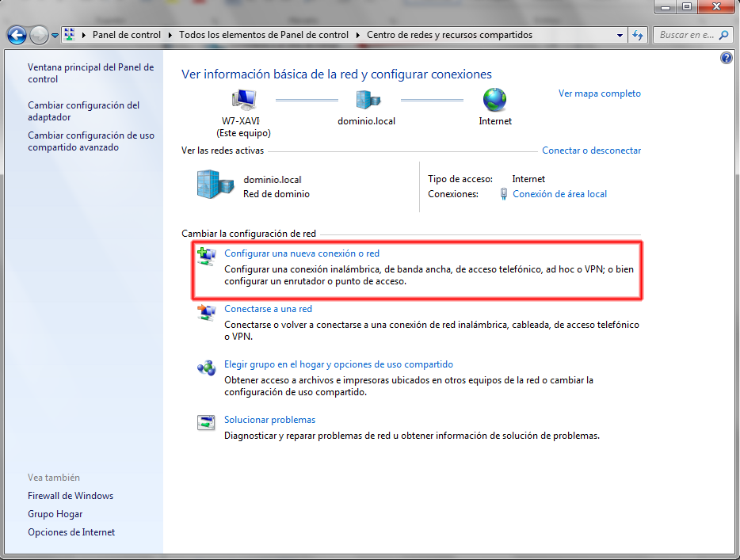This screenshot has height=560, width=740.
Task: Click 'Conectar o desconectar' link
Action: (x=591, y=150)
